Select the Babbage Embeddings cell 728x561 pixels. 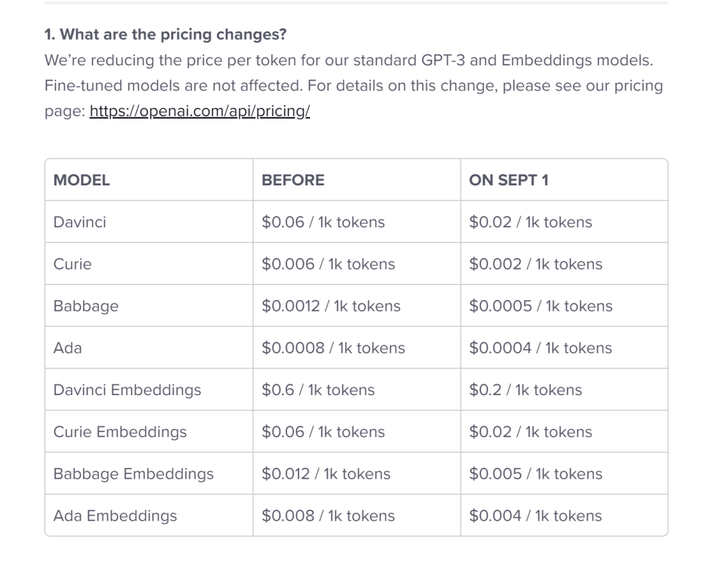(x=133, y=474)
